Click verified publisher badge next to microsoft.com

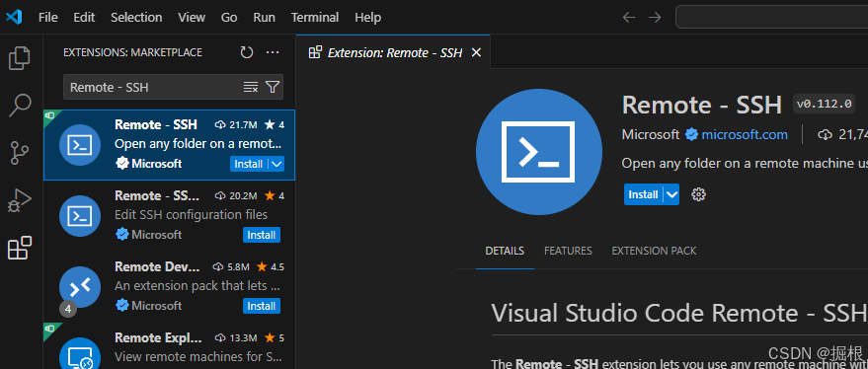click(691, 134)
